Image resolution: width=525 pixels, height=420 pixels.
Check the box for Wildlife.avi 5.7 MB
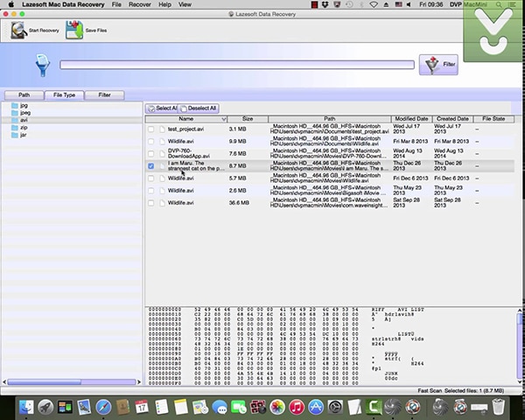click(x=151, y=178)
